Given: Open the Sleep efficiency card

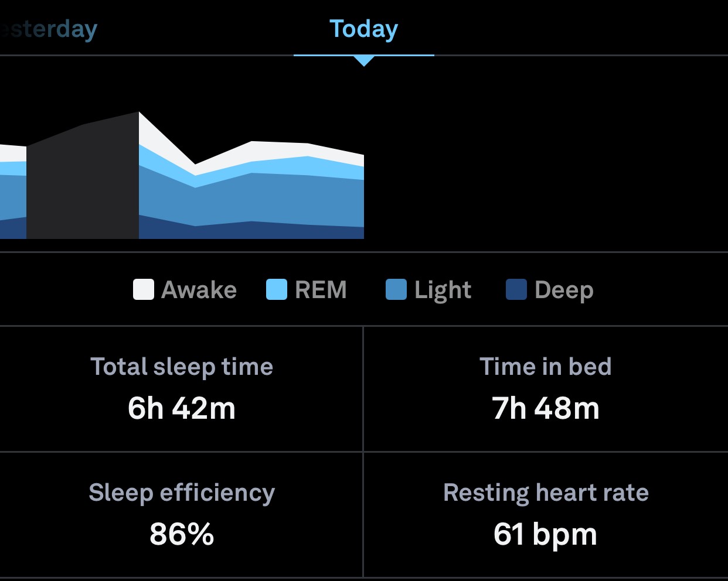Looking at the screenshot, I should click(x=181, y=515).
